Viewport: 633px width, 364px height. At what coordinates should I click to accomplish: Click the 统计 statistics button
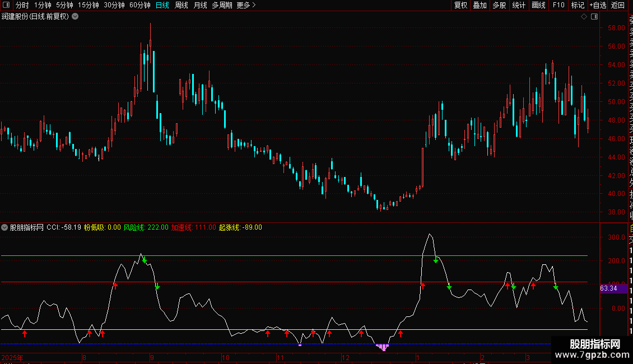point(519,6)
